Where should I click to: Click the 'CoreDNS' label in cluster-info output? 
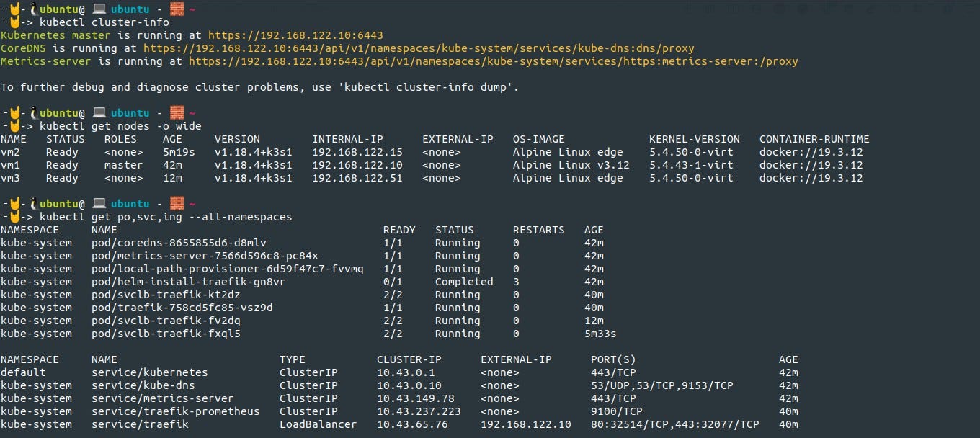tap(23, 48)
